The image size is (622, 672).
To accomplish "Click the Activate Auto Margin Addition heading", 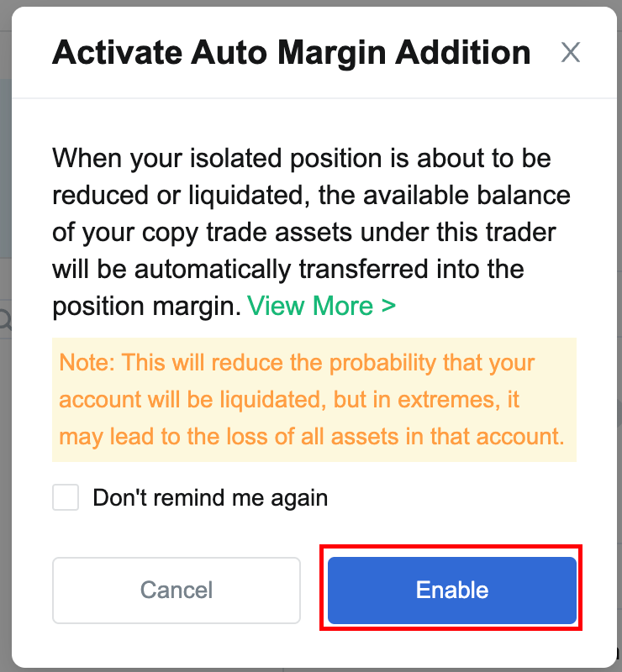I will click(292, 52).
